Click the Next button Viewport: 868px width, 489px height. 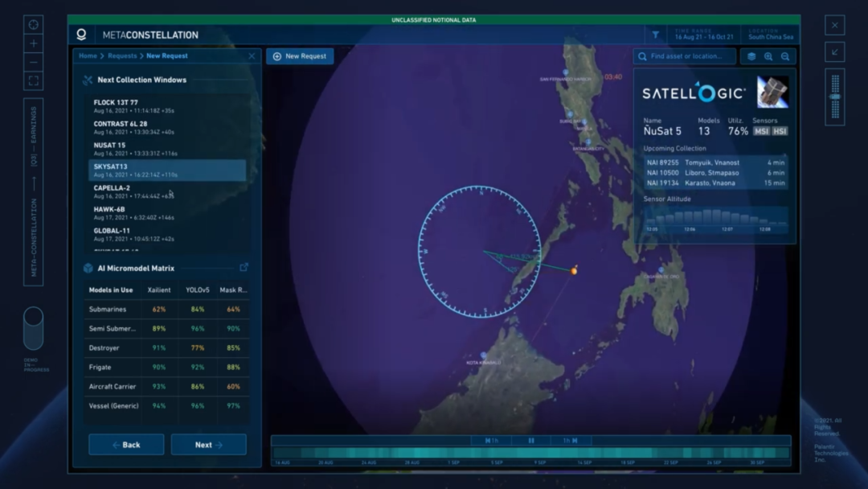coord(209,445)
